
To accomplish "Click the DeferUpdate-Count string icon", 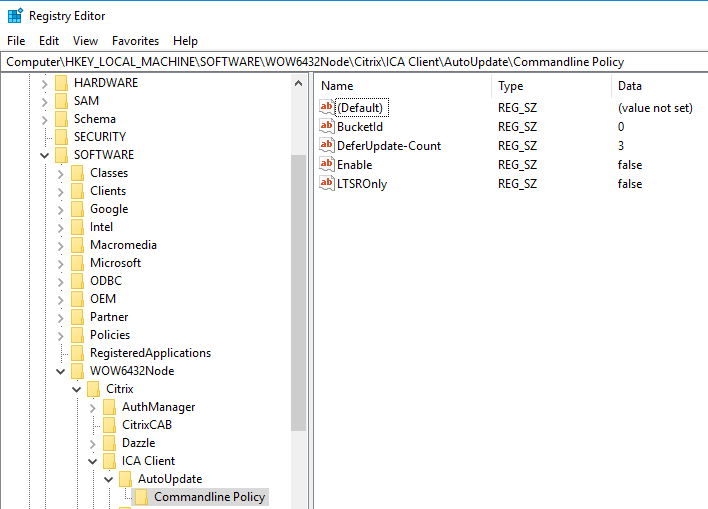I will pyautogui.click(x=326, y=145).
